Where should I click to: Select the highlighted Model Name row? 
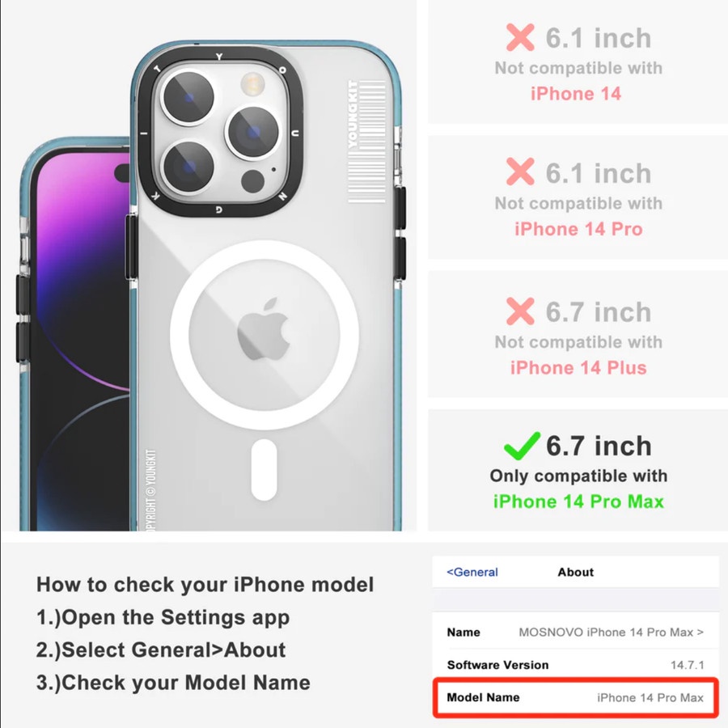(575, 697)
